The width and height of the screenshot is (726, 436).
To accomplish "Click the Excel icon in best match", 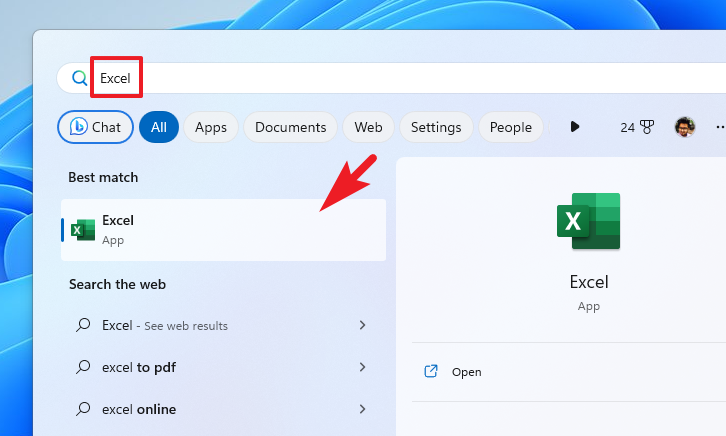I will coord(83,230).
